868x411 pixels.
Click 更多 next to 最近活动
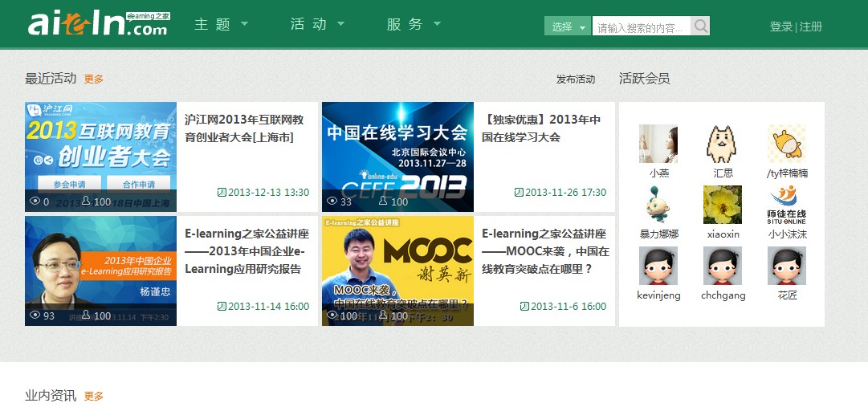94,79
